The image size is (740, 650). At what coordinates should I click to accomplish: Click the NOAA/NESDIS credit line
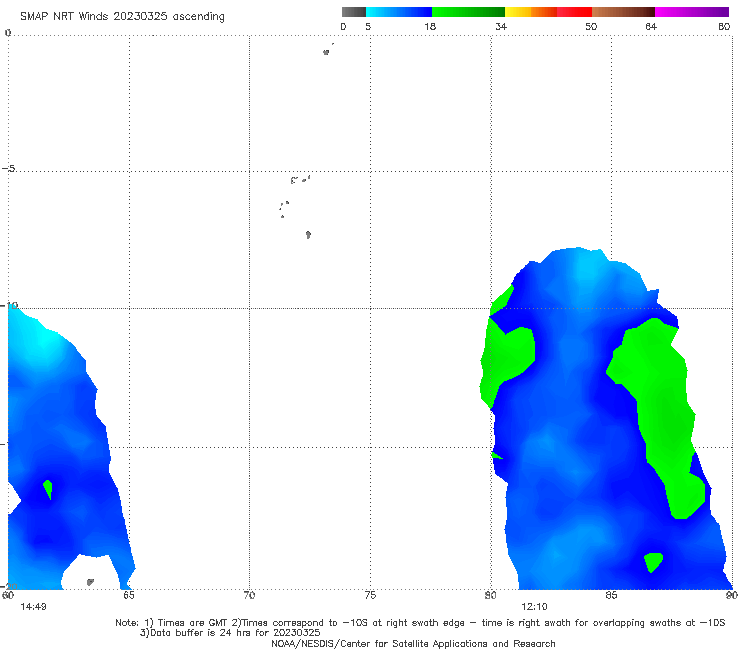point(413,643)
